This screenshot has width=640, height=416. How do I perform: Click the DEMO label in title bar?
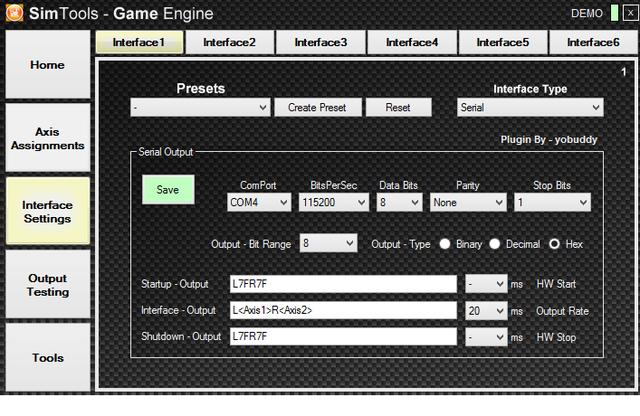pyautogui.click(x=587, y=13)
